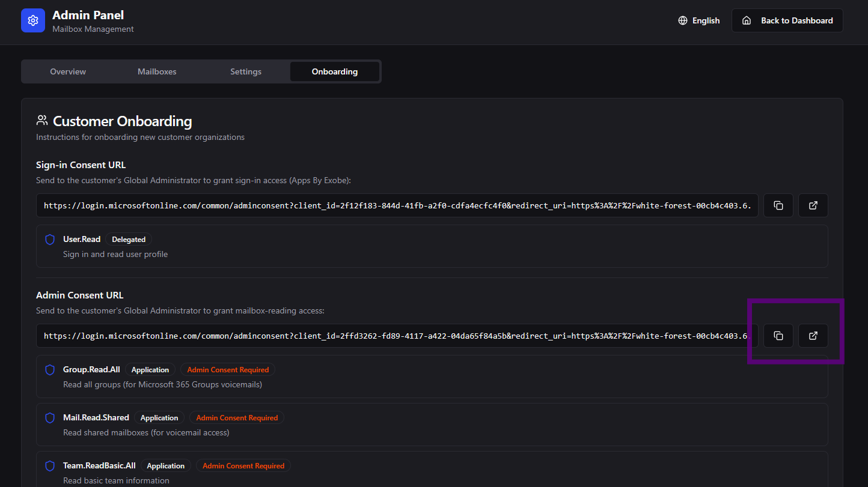This screenshot has height=487, width=868.
Task: Click the Group.Read.All permission name
Action: point(91,369)
